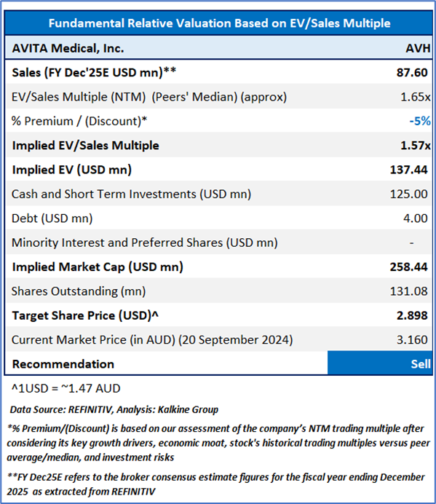Select the 1.65x peers' median value
Image resolution: width=436 pixels, height=504 pixels.
tap(415, 97)
